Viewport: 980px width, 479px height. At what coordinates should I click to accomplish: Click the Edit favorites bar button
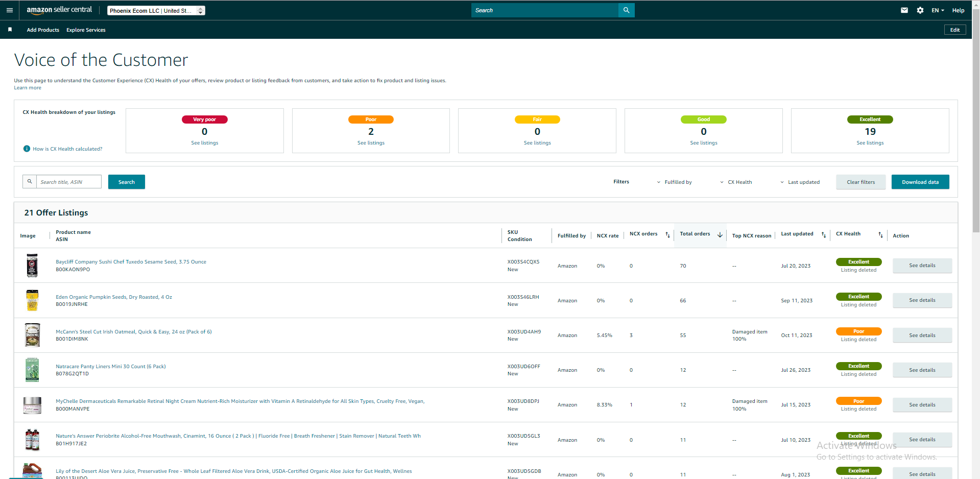955,30
